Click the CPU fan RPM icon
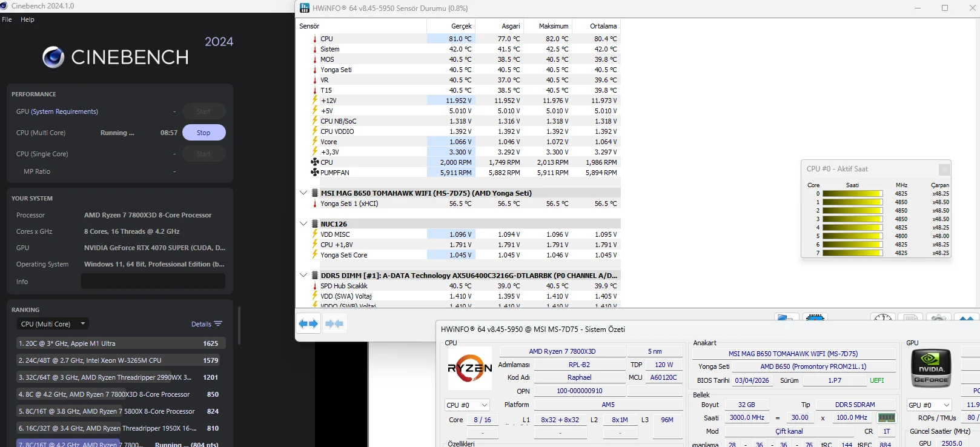Viewport: 980px width, 447px height. pyautogui.click(x=315, y=162)
